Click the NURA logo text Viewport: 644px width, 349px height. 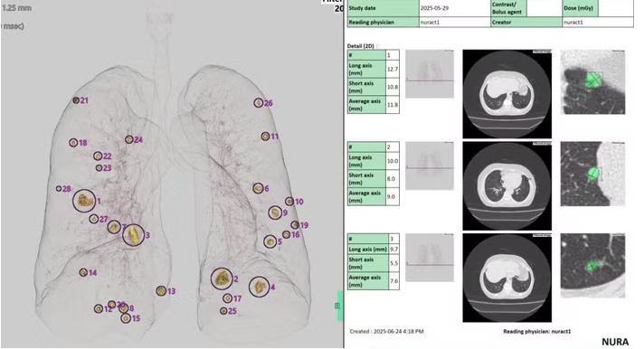point(615,342)
